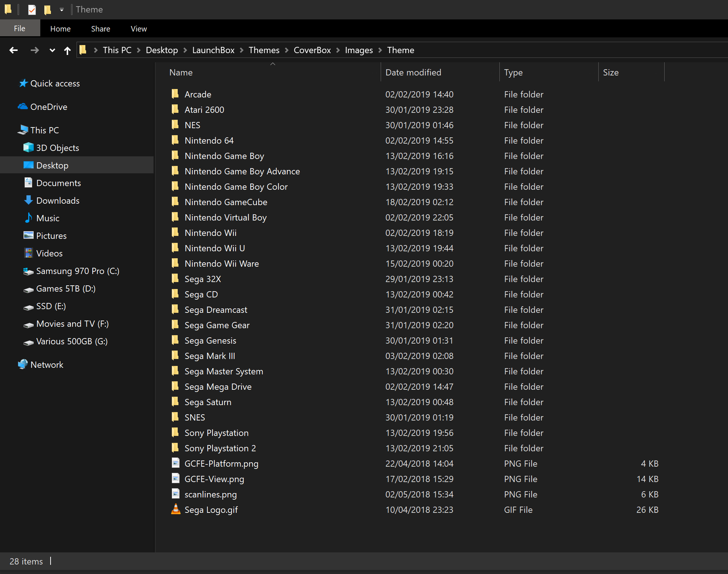
Task: Click Desktop in the address breadcrumb
Action: (162, 50)
